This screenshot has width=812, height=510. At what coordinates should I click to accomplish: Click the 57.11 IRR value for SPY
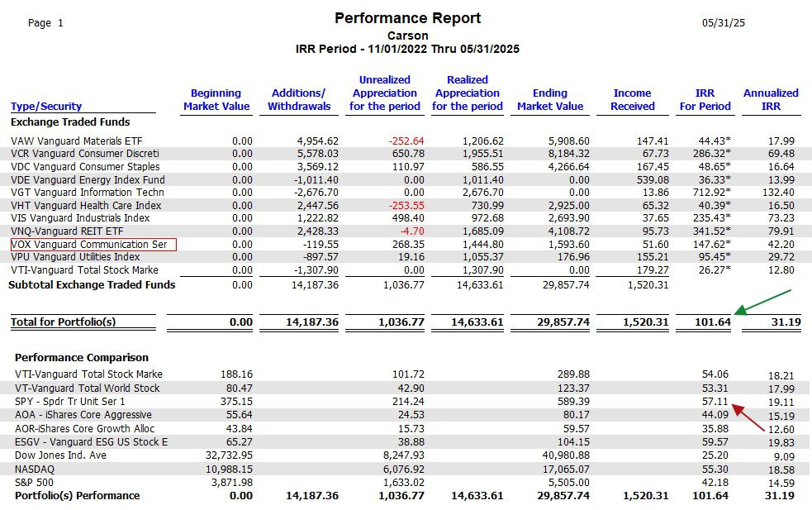715,402
